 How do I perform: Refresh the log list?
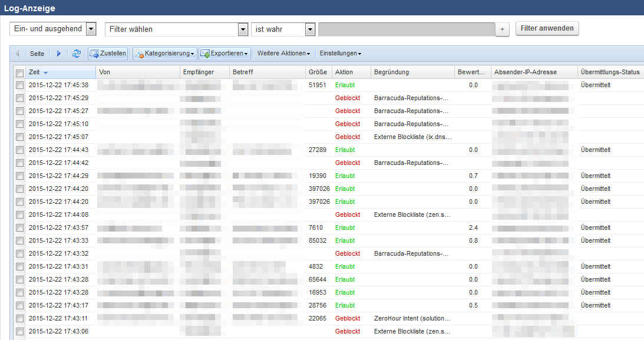(x=77, y=54)
